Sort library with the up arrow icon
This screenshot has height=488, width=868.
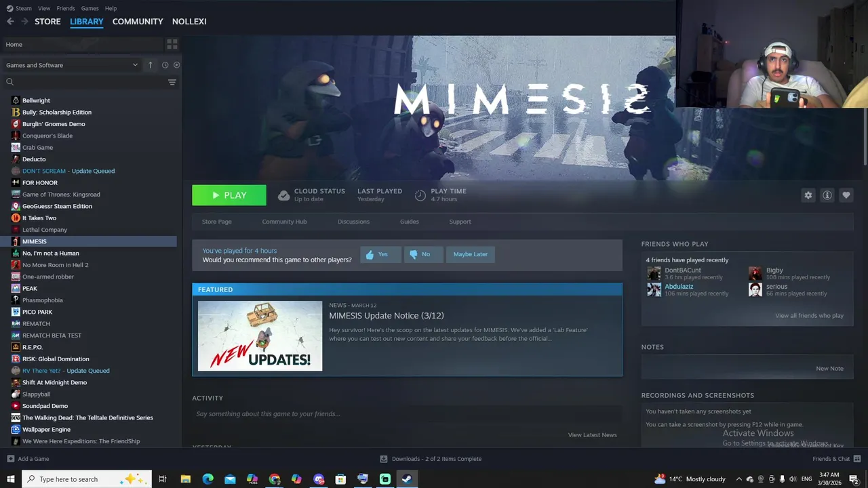click(151, 65)
